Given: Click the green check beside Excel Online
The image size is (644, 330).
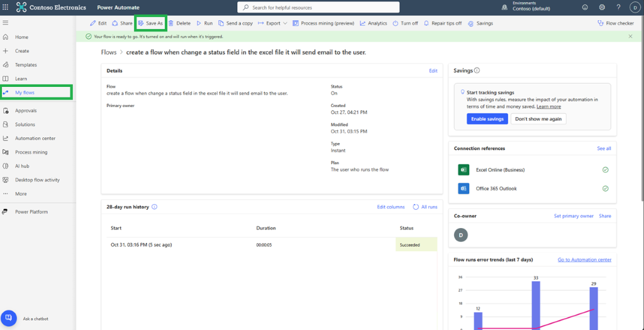Looking at the screenshot, I should (606, 169).
